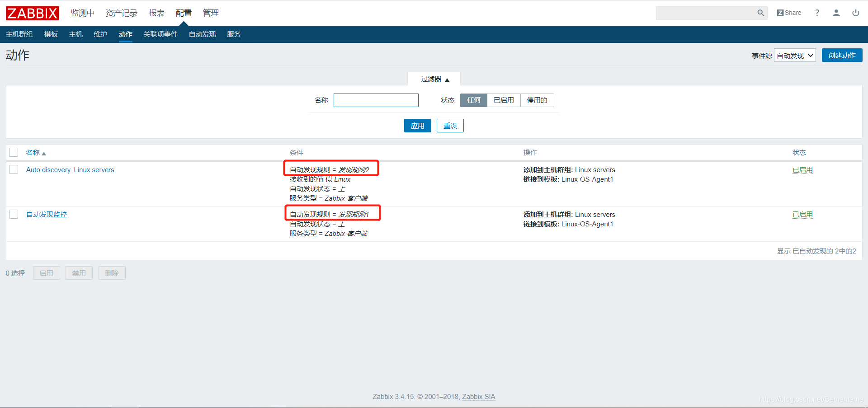The height and width of the screenshot is (408, 868).
Task: Open the 监测中 top menu
Action: pyautogui.click(x=82, y=13)
